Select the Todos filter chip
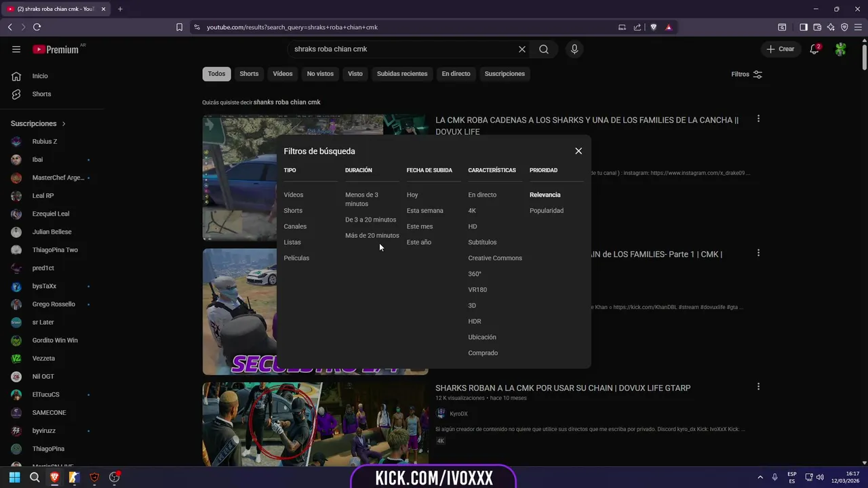The height and width of the screenshot is (488, 868). point(216,74)
